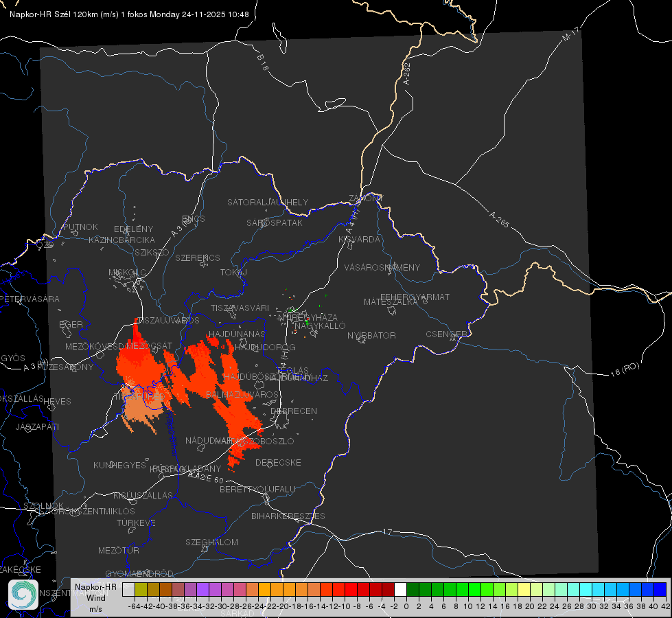Click the ZÁHONY town label
The height and width of the screenshot is (618, 672).
point(366,198)
